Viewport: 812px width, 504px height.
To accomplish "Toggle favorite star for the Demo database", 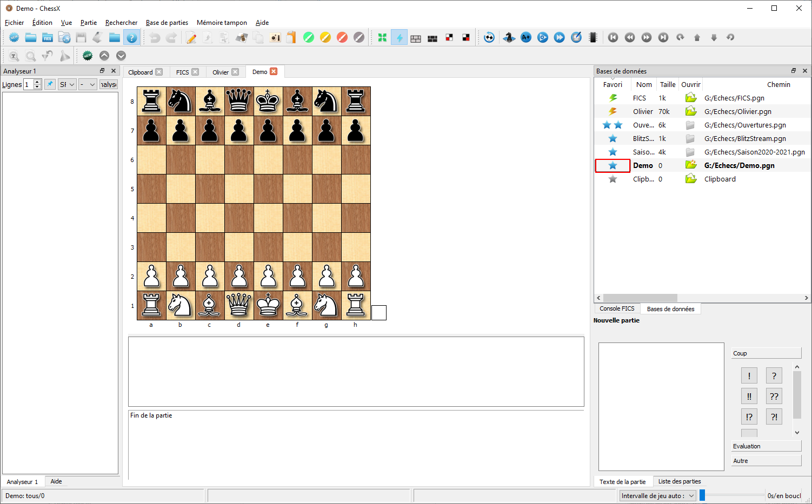I will pyautogui.click(x=613, y=166).
